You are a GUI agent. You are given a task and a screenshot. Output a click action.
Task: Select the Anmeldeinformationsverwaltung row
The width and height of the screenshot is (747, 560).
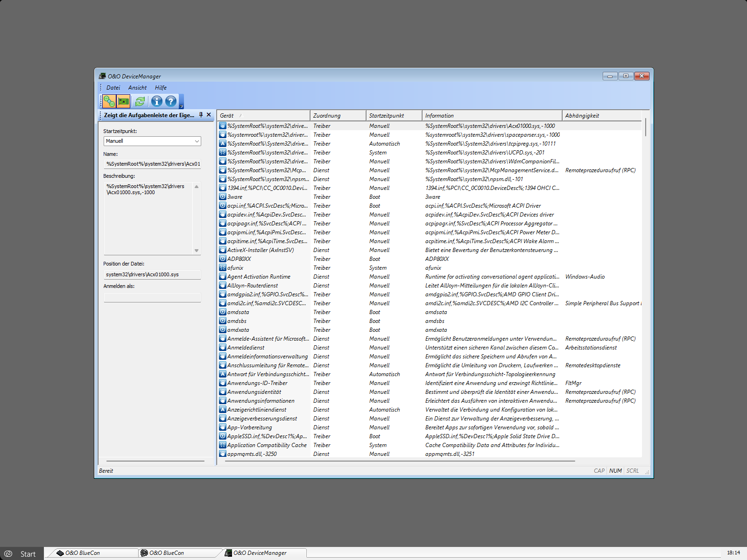tap(430, 357)
